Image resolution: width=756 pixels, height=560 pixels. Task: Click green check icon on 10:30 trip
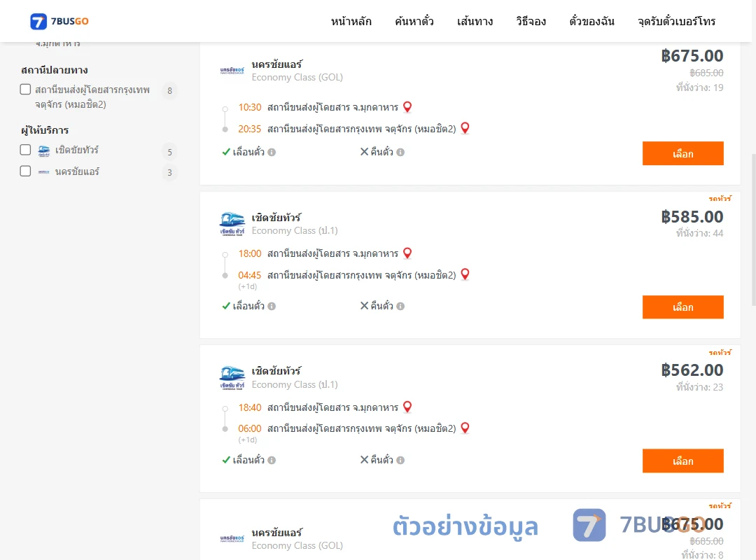pyautogui.click(x=226, y=152)
